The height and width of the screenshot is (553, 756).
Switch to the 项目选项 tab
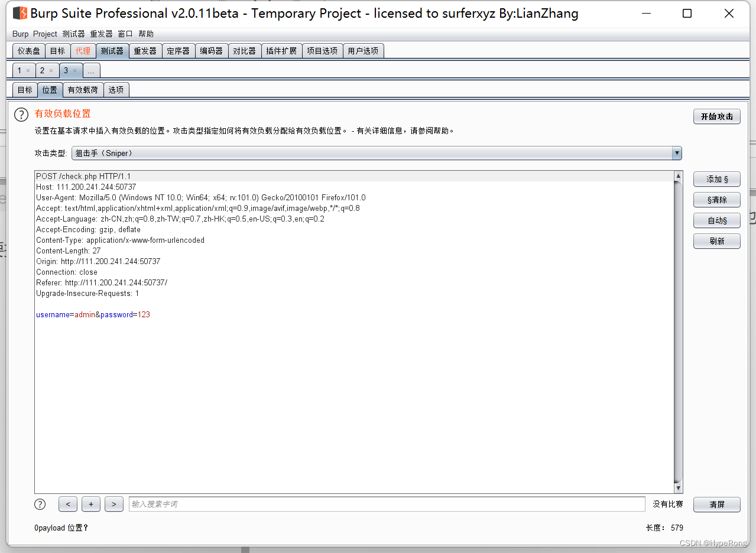(322, 51)
